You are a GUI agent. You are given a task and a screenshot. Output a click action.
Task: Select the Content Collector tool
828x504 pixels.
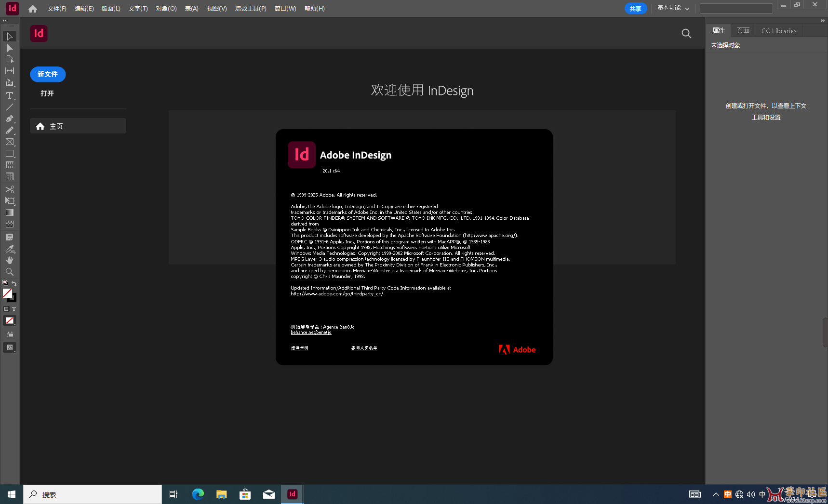10,83
